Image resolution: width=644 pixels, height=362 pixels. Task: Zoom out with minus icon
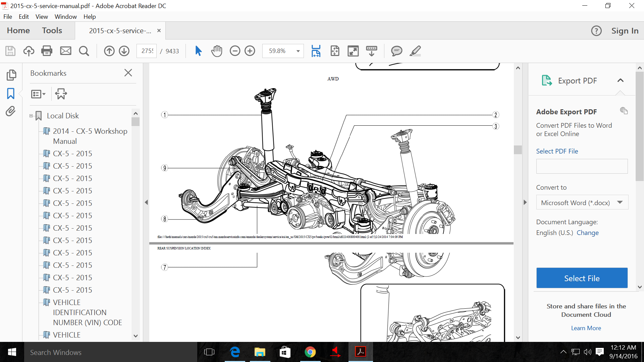(x=235, y=51)
